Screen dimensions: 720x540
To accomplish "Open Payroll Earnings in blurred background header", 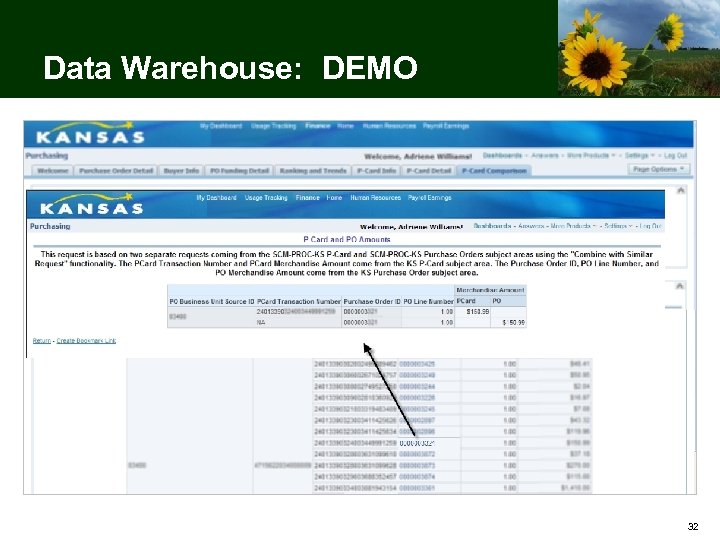I will (446, 126).
